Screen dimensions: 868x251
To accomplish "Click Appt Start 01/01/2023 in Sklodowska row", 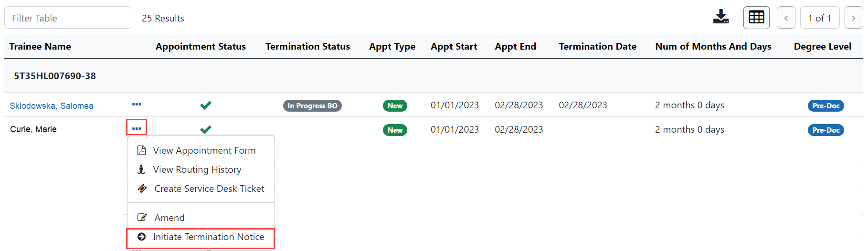I will tap(455, 105).
